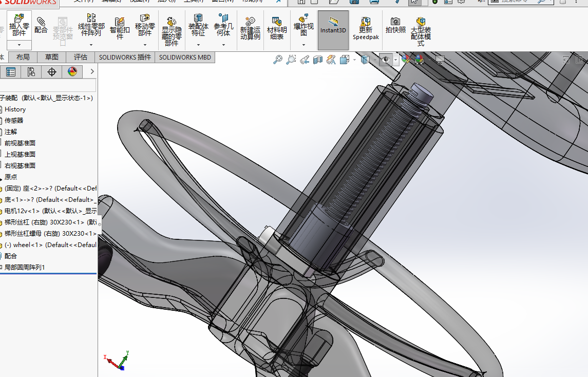The width and height of the screenshot is (588, 377).
Task: Switch to the 草图 (Sketch) tab
Action: [x=52, y=57]
